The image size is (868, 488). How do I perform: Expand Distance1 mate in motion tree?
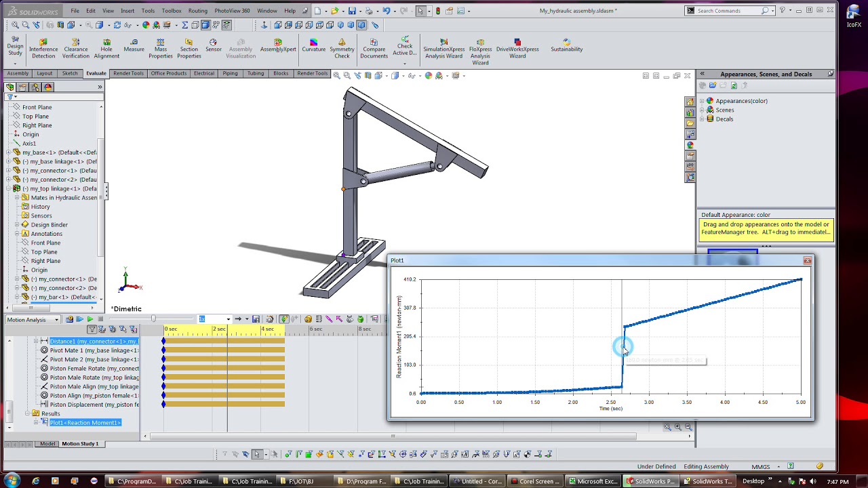pyautogui.click(x=36, y=341)
